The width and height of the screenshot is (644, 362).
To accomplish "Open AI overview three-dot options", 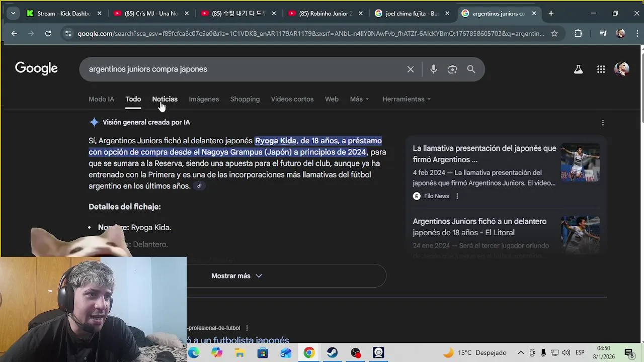I will (x=603, y=123).
